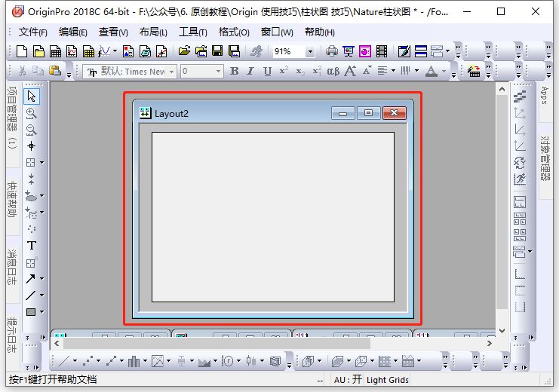Toggle Underline formatting
The image size is (559, 392).
tap(267, 72)
